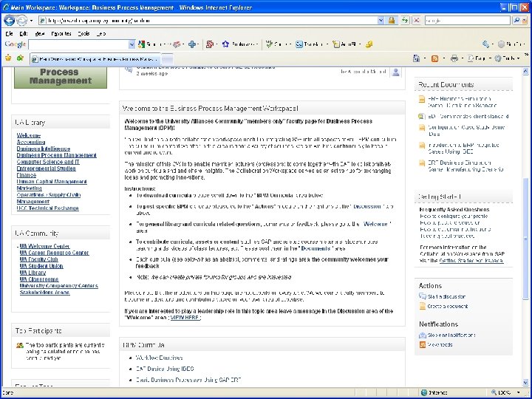Open the File menu

click(9, 33)
